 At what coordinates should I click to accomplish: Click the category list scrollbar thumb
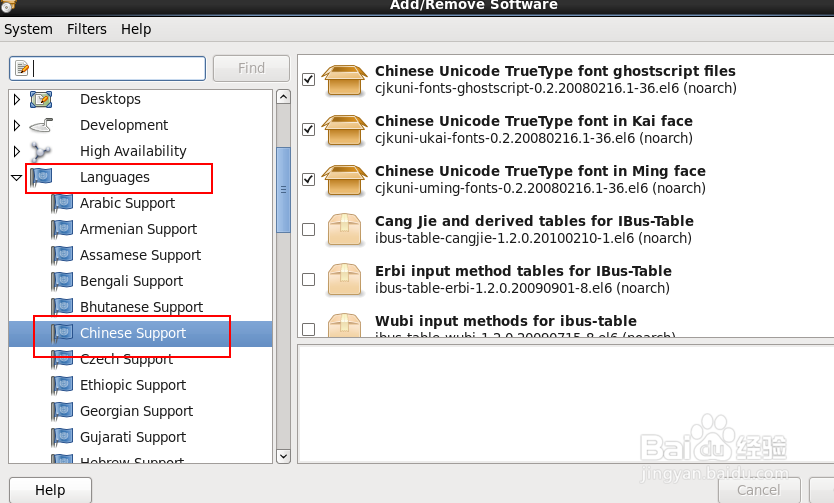point(283,190)
